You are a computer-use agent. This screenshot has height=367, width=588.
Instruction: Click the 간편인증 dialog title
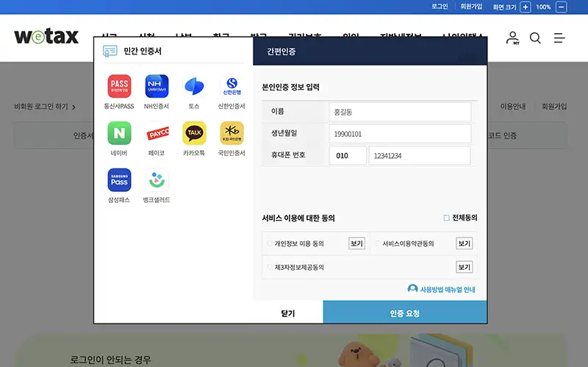282,51
